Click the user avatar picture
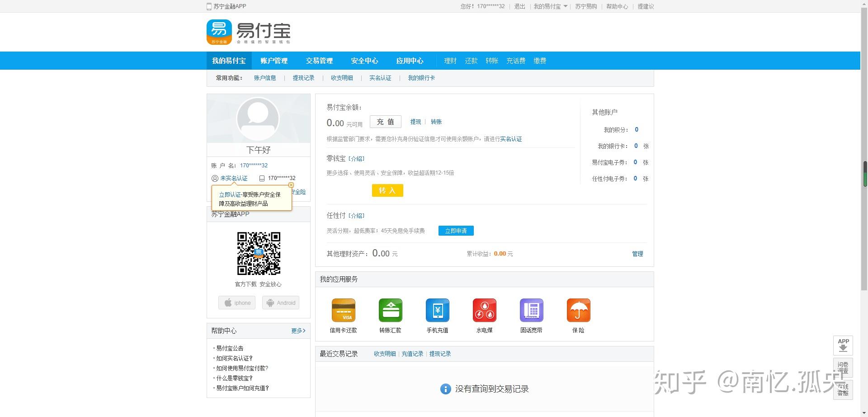Screen dimensions: 868x417 (258, 119)
